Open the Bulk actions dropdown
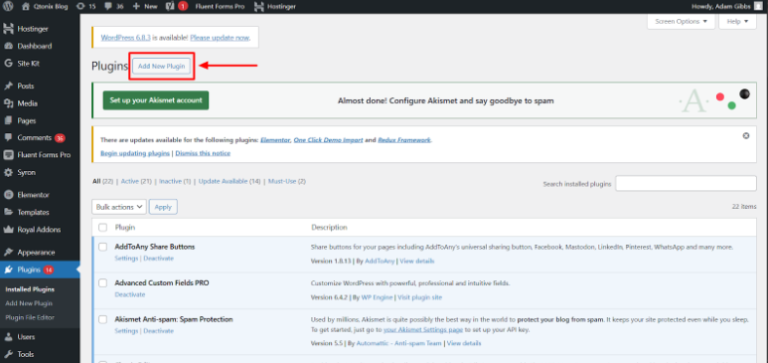 click(x=119, y=207)
